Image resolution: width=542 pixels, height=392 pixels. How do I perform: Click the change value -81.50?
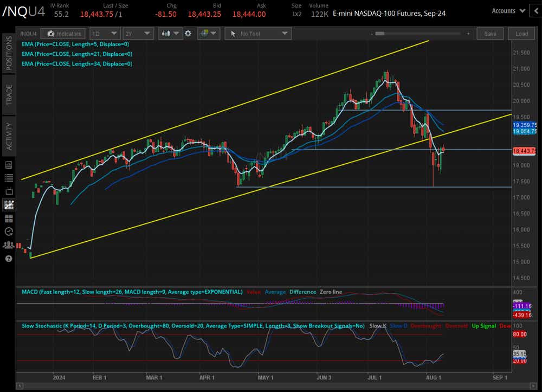click(x=166, y=14)
